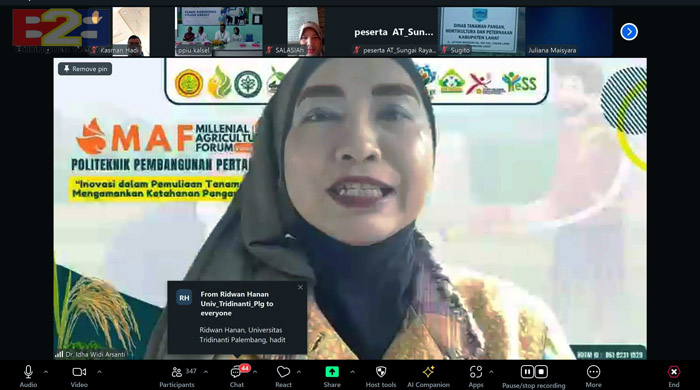Open the Participants panel icon
Screen dimensions: 700x390
pyautogui.click(x=177, y=372)
